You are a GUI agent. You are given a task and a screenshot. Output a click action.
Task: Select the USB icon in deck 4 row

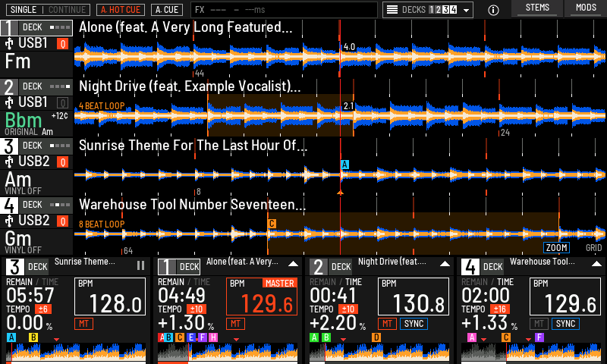click(9, 221)
